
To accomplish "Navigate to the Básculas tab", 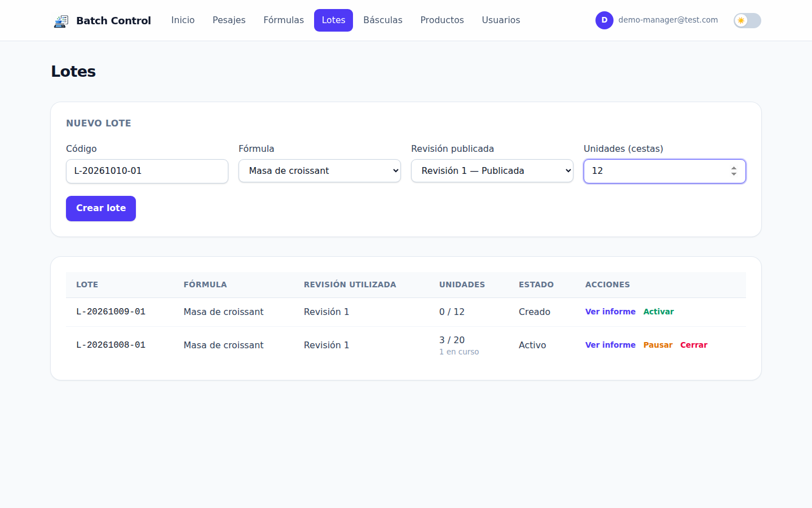I will [383, 20].
